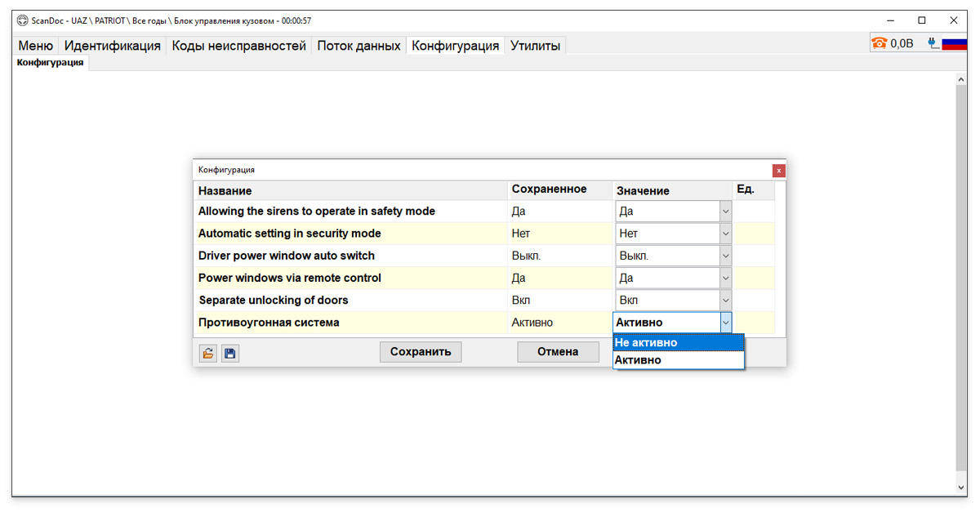Click saved value 'Вкл' in Сохраненное column
The height and width of the screenshot is (517, 980).
pyautogui.click(x=521, y=301)
